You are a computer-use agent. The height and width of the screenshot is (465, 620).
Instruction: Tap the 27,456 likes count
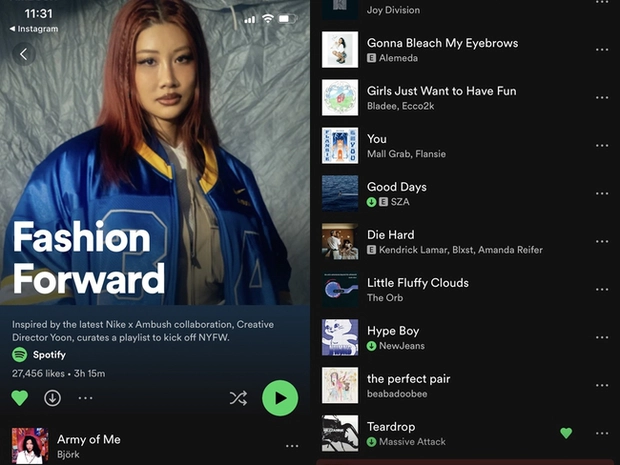(x=38, y=374)
